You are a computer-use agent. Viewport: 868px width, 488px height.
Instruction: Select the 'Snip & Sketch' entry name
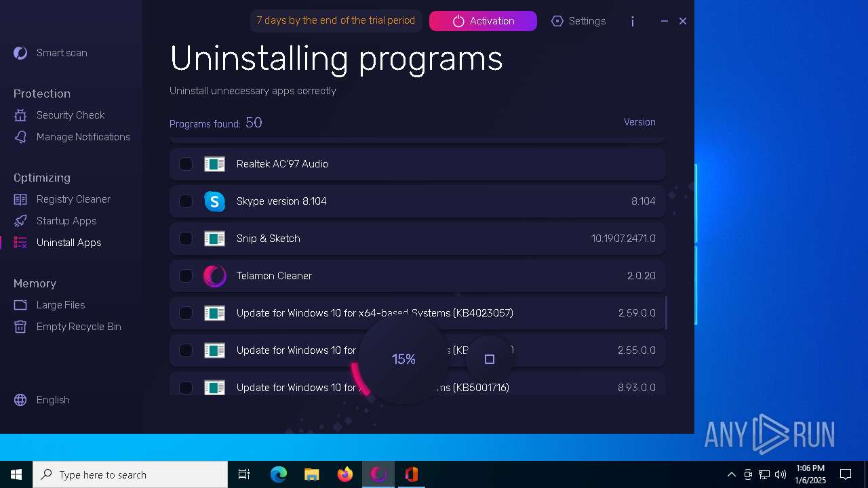pos(269,239)
